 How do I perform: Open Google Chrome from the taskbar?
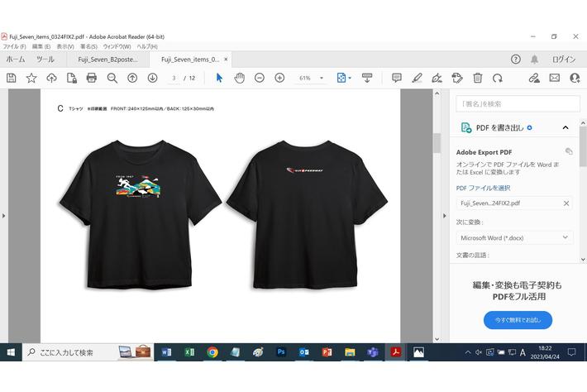[212, 351]
